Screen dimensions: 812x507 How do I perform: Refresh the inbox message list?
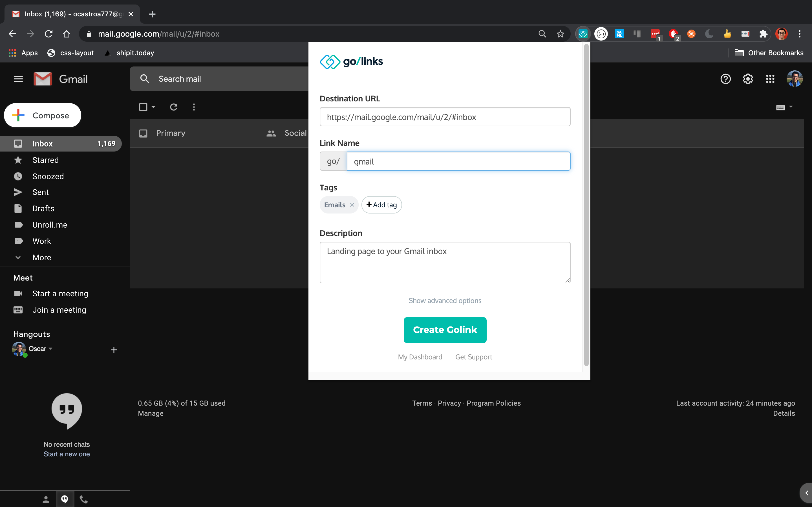pyautogui.click(x=173, y=107)
